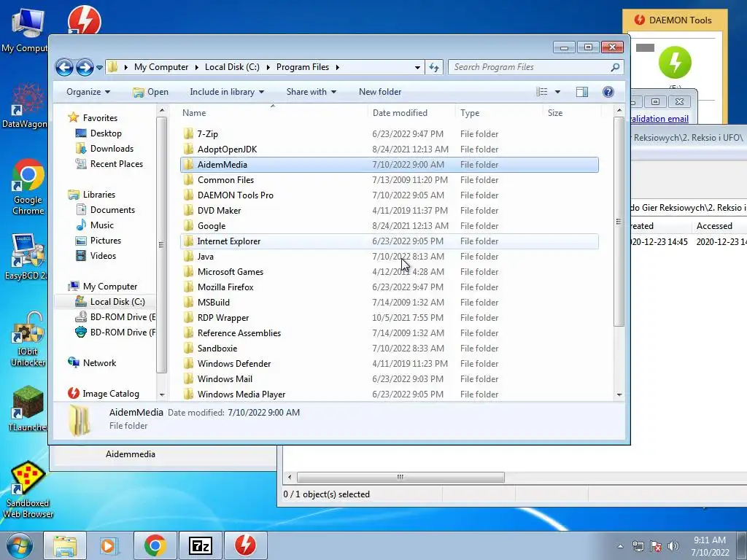The width and height of the screenshot is (747, 560).
Task: Select the Common Files folder icon
Action: point(189,180)
